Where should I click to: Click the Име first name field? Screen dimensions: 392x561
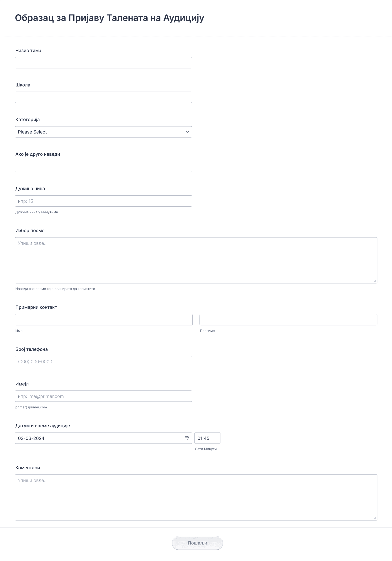click(104, 320)
